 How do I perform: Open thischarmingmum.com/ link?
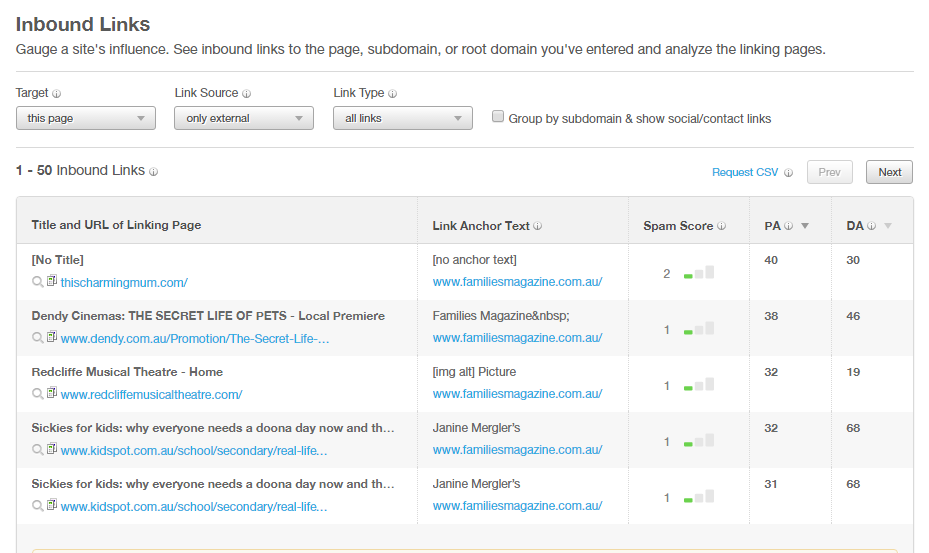(x=124, y=283)
